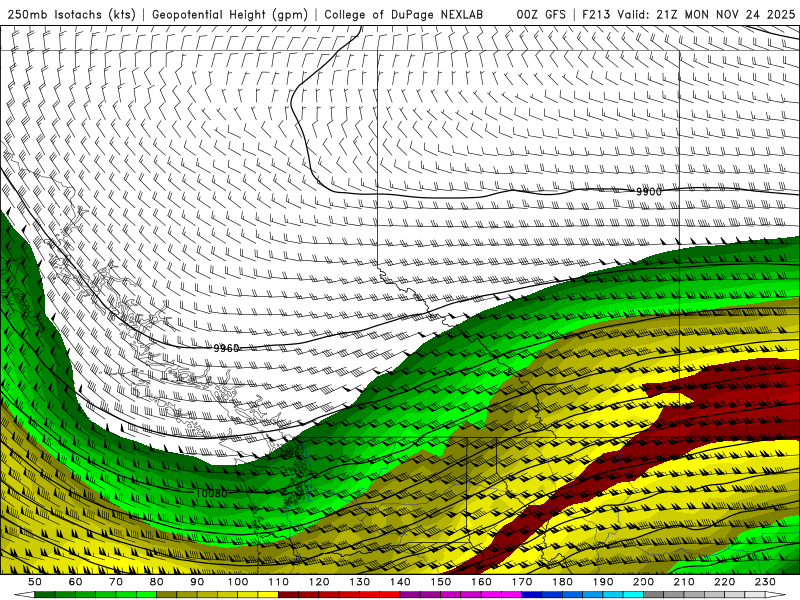Click the 'College of DuPage NEXLAB' label

pyautogui.click(x=404, y=14)
